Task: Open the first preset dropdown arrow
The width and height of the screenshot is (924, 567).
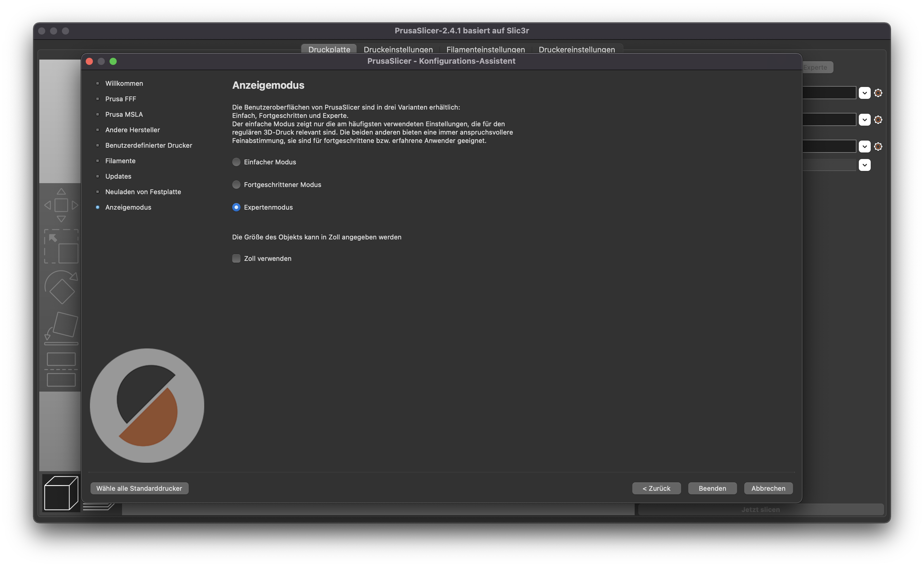Action: click(x=864, y=93)
